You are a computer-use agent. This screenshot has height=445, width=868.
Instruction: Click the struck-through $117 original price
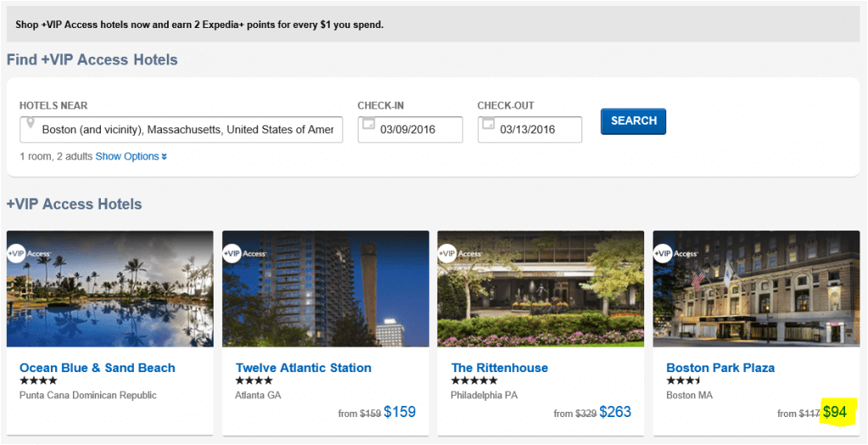coord(810,414)
